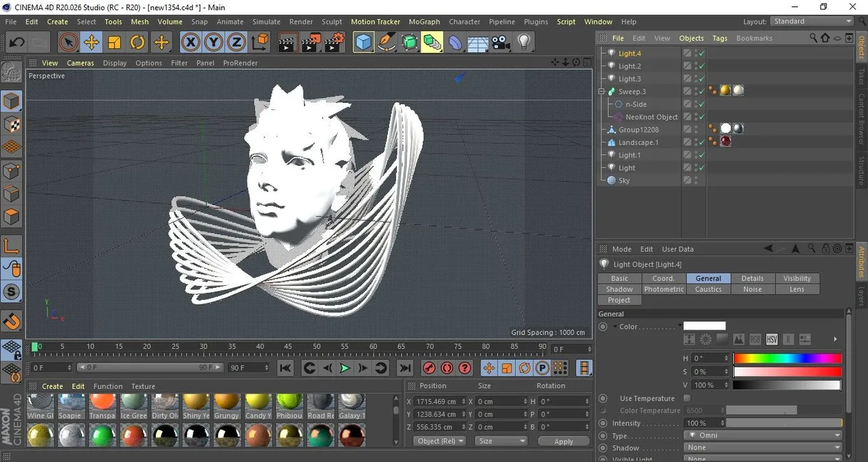Pick the Rotate tool in the top toolbar
This screenshot has height=462, width=868.
pyautogui.click(x=138, y=43)
